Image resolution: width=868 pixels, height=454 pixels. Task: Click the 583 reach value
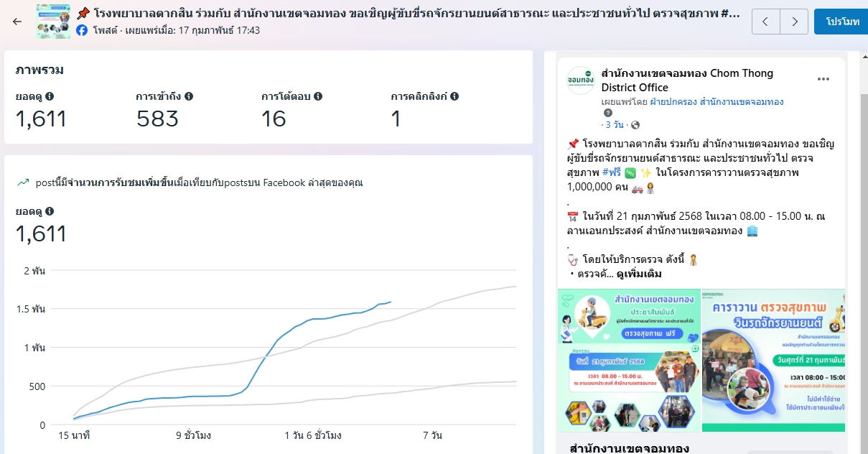point(156,119)
